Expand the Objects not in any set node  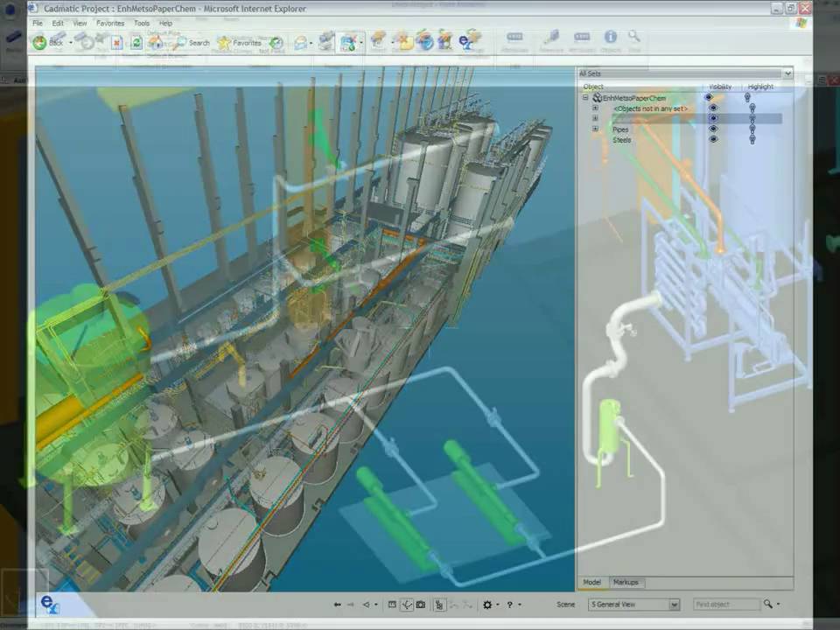click(x=595, y=108)
